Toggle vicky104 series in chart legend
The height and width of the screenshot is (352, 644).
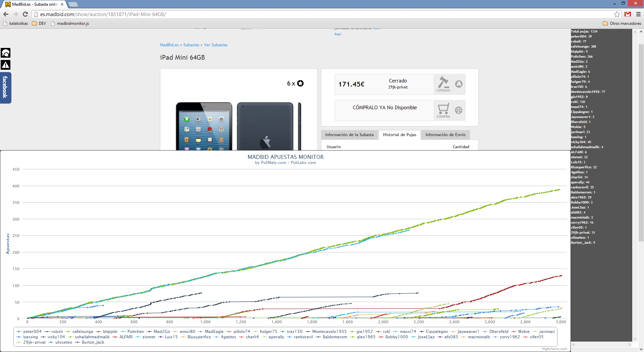53,337
